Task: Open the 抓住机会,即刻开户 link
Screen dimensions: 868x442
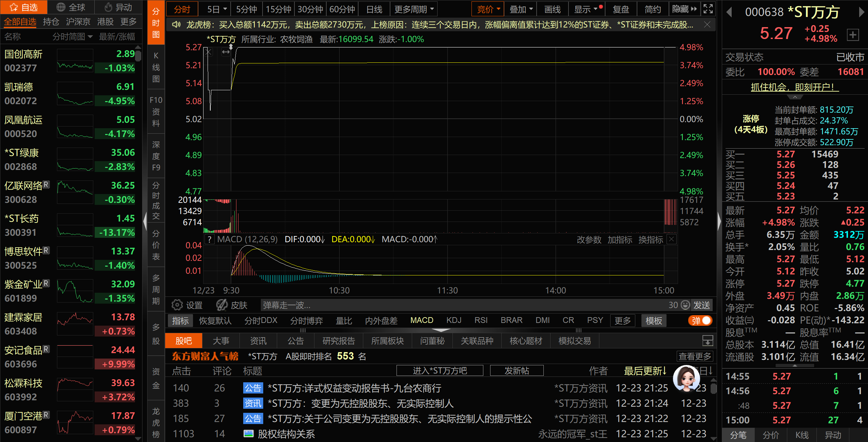Action: coord(794,87)
